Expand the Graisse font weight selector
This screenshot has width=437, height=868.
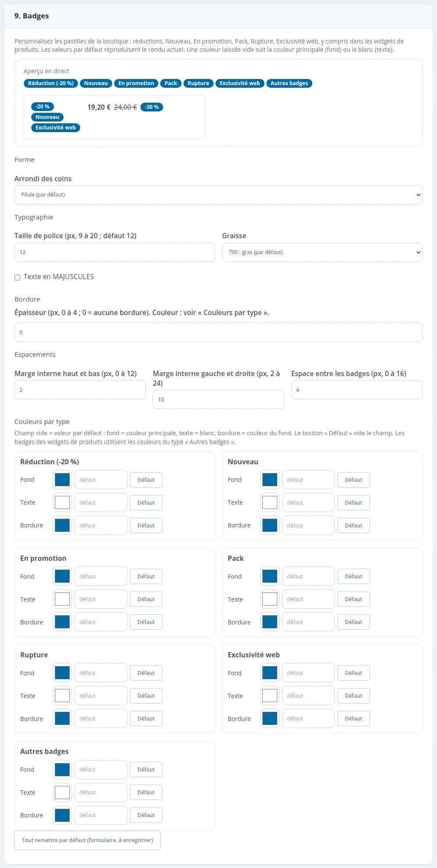tap(322, 252)
